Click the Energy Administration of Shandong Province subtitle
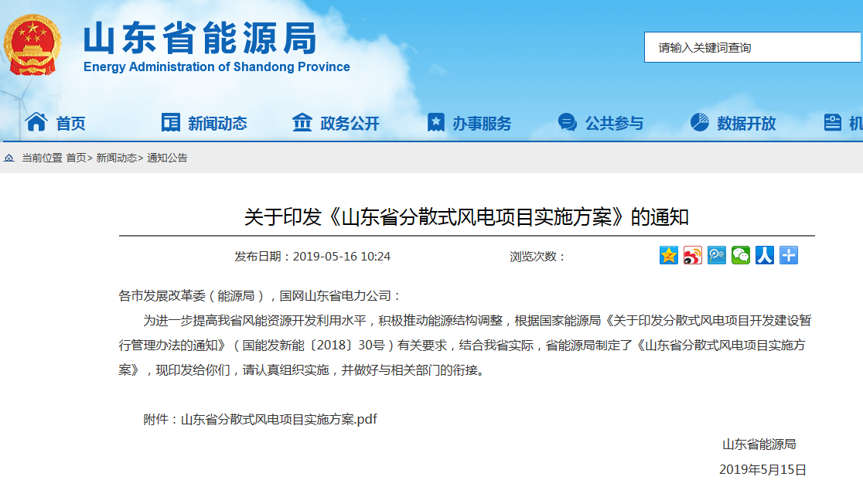 pyautogui.click(x=217, y=66)
